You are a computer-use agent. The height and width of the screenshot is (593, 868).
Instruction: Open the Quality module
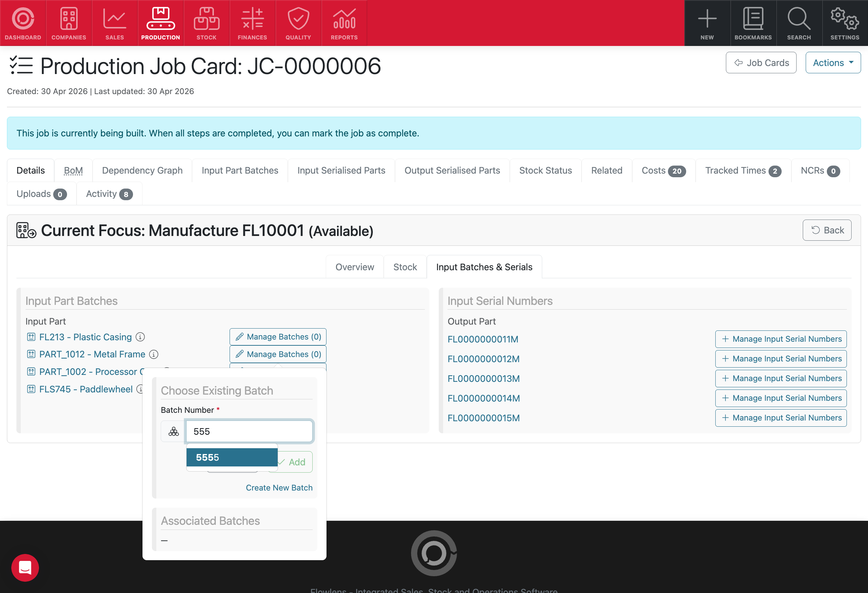(x=298, y=23)
